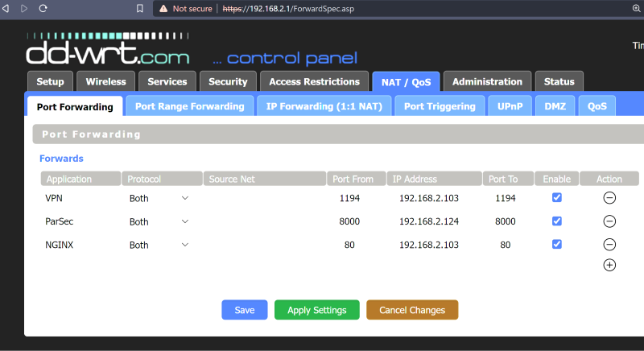Open the Port Range Forwarding subtab
The image size is (644, 351).
pyautogui.click(x=189, y=106)
